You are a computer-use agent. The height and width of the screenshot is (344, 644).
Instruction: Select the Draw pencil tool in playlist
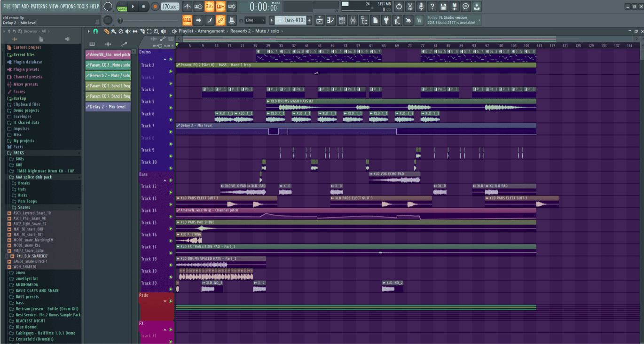pyautogui.click(x=107, y=31)
